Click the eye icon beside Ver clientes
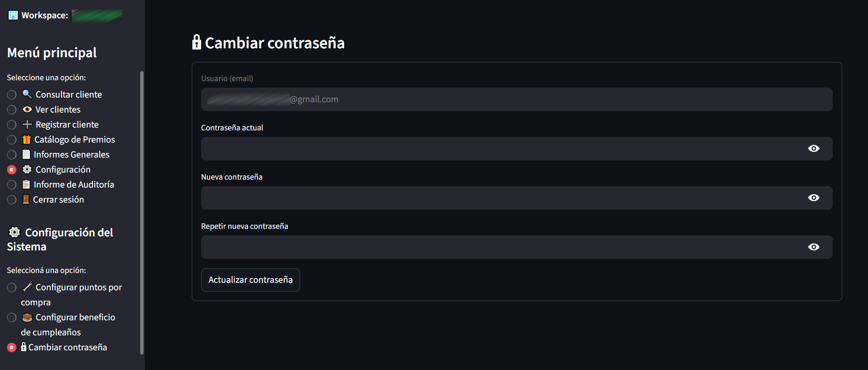868x370 pixels. click(27, 109)
